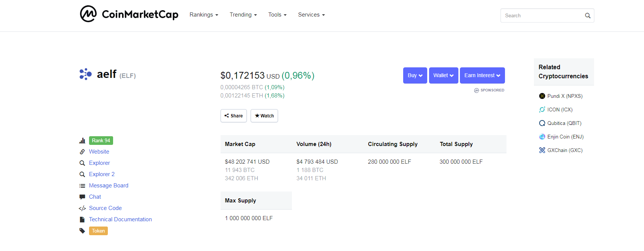This screenshot has height=251, width=644.
Task: Expand the Earn Interest dropdown
Action: [482, 76]
